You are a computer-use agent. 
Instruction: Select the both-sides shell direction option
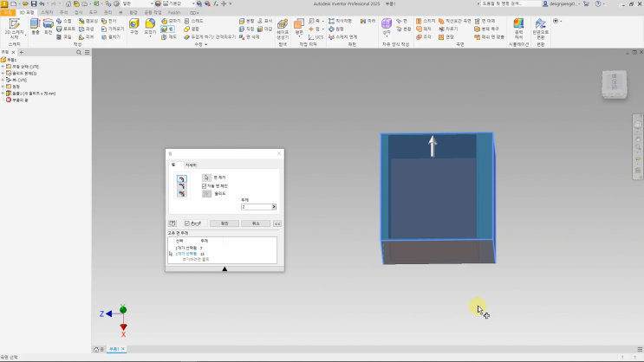[181, 194]
